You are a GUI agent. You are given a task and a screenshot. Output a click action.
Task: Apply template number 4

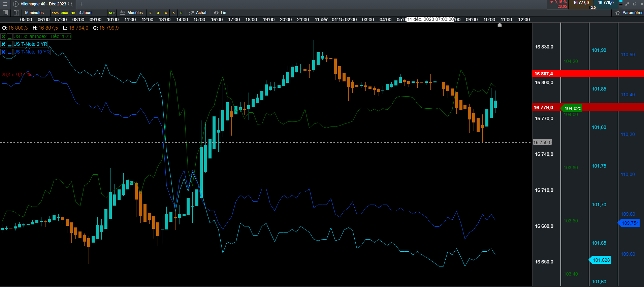pos(166,13)
